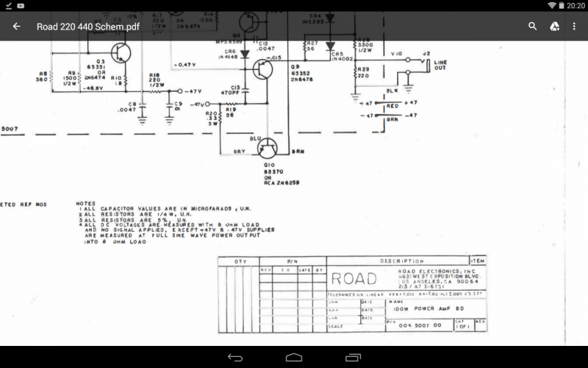Image resolution: width=588 pixels, height=368 pixels.
Task: Tap the Road 220 440 Schem.pdf title
Action: [88, 26]
